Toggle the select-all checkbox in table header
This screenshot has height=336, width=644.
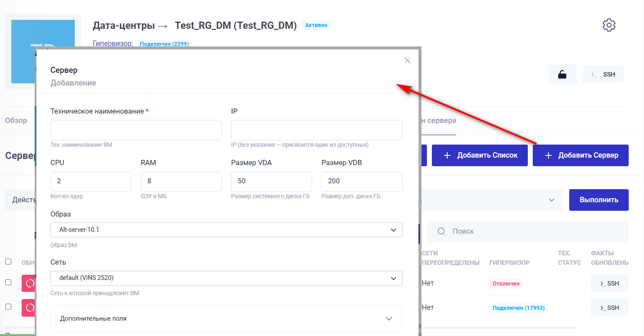point(8,262)
